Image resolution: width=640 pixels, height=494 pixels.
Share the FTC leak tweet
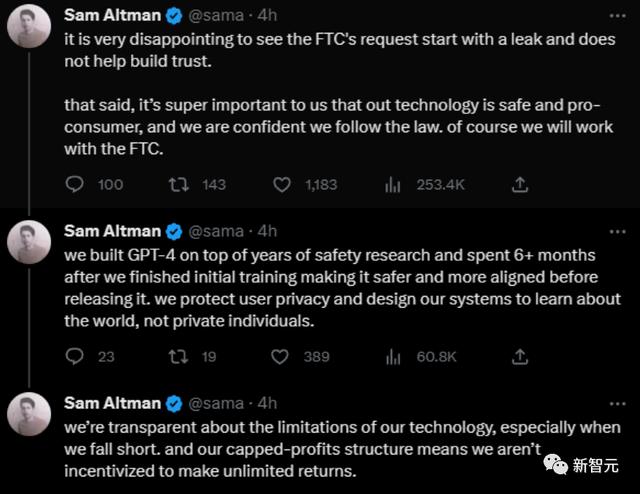coord(520,184)
